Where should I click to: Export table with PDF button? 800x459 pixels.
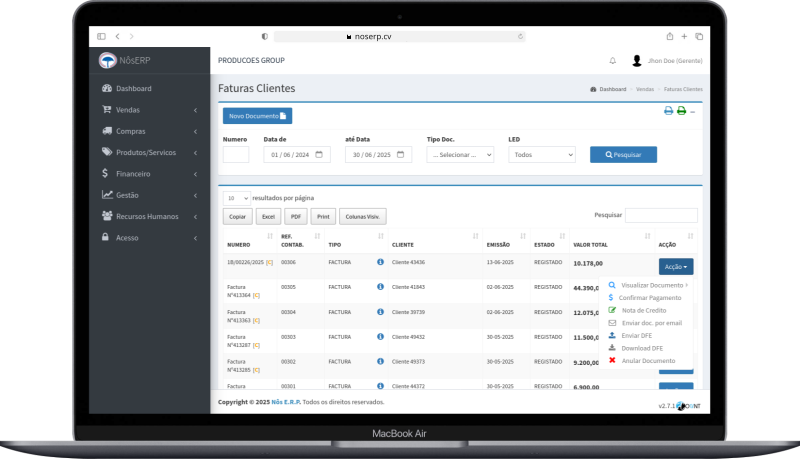[296, 216]
